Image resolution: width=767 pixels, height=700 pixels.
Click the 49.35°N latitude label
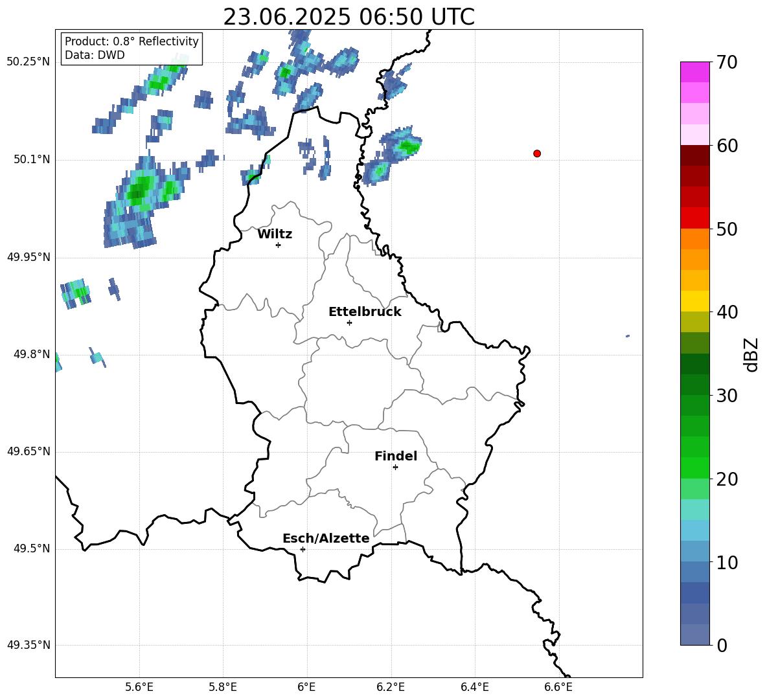(x=29, y=645)
